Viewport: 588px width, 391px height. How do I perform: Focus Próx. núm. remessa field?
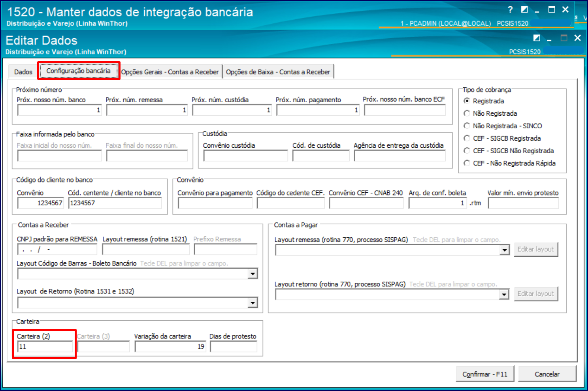(147, 110)
